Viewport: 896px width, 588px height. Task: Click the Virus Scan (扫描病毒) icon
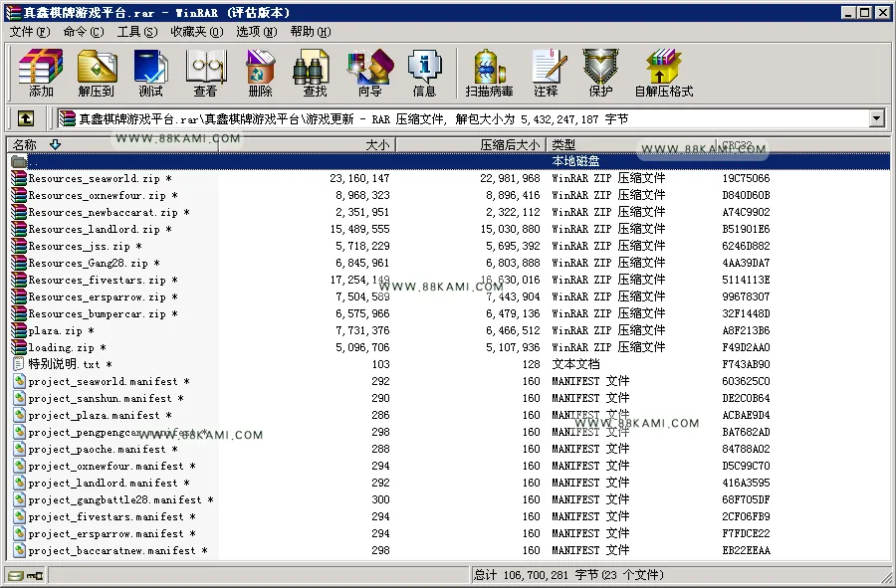click(x=489, y=73)
